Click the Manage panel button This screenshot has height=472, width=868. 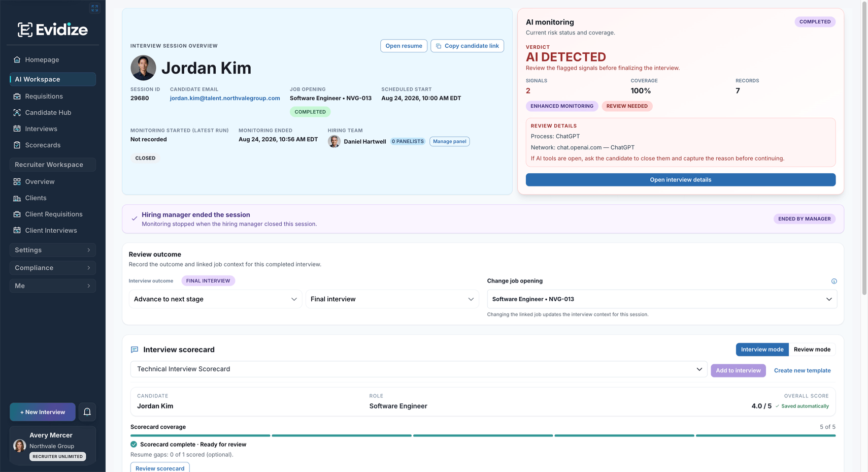(450, 141)
